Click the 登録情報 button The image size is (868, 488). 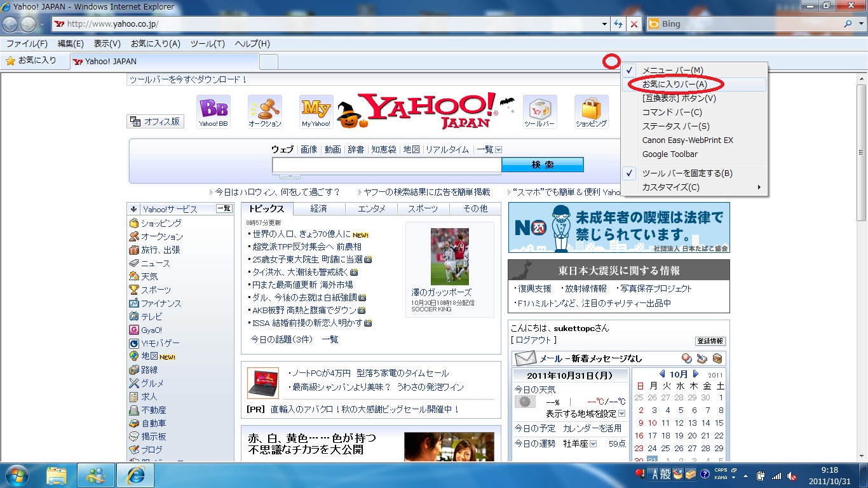710,341
